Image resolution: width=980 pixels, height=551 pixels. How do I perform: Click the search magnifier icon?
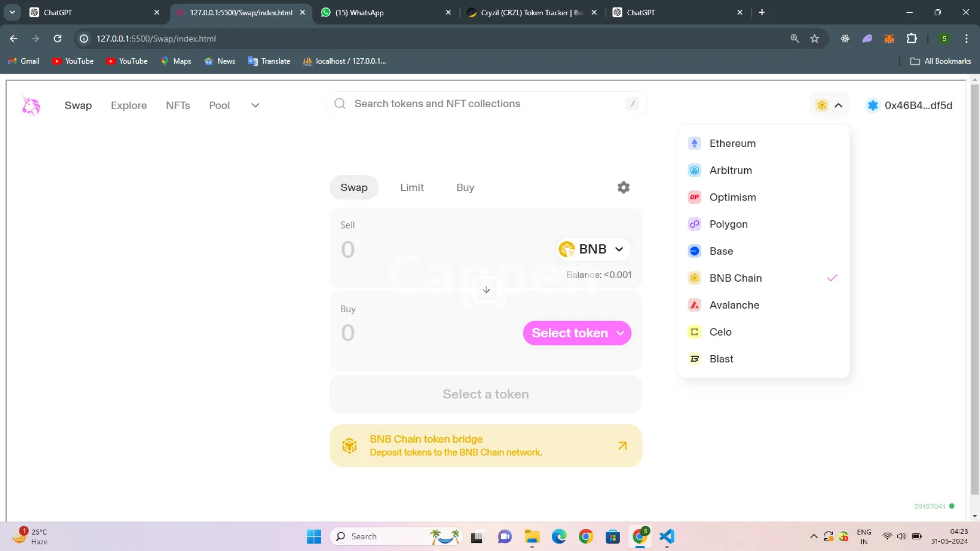340,104
